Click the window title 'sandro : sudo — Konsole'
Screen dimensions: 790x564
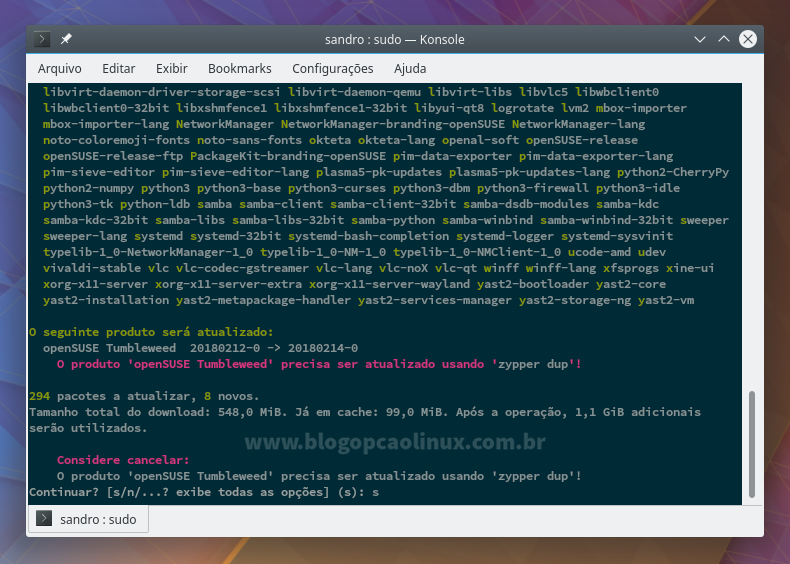point(394,39)
